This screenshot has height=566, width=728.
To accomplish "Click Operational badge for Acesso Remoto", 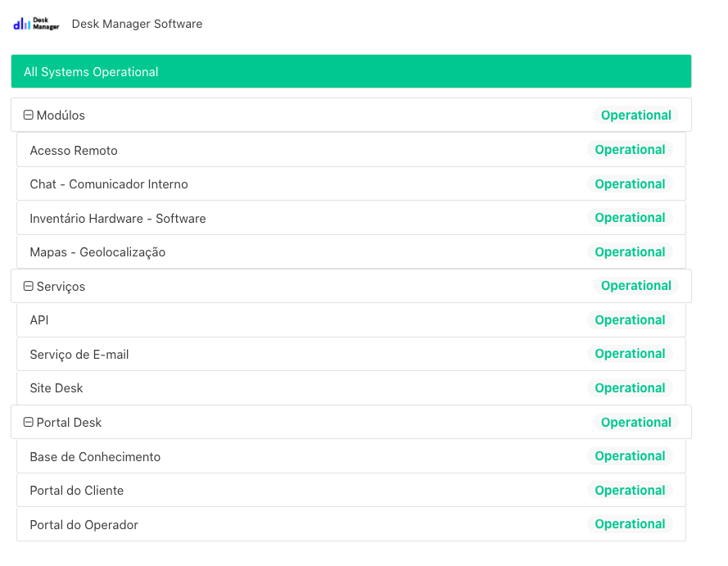I will pyautogui.click(x=630, y=150).
